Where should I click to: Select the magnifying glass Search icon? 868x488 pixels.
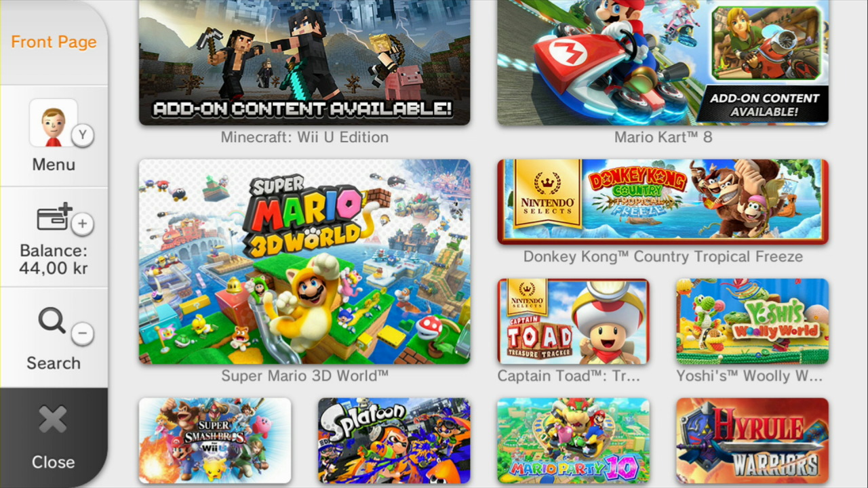click(x=52, y=321)
